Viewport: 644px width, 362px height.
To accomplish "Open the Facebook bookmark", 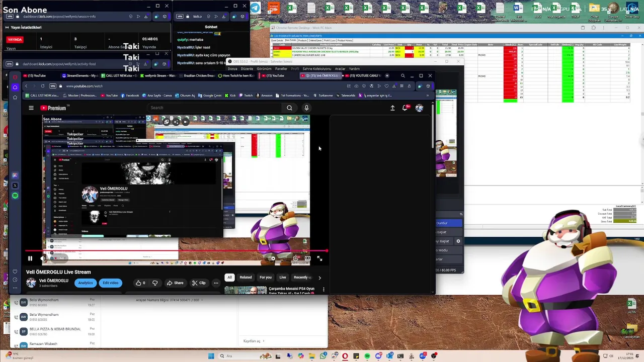I will [x=130, y=96].
